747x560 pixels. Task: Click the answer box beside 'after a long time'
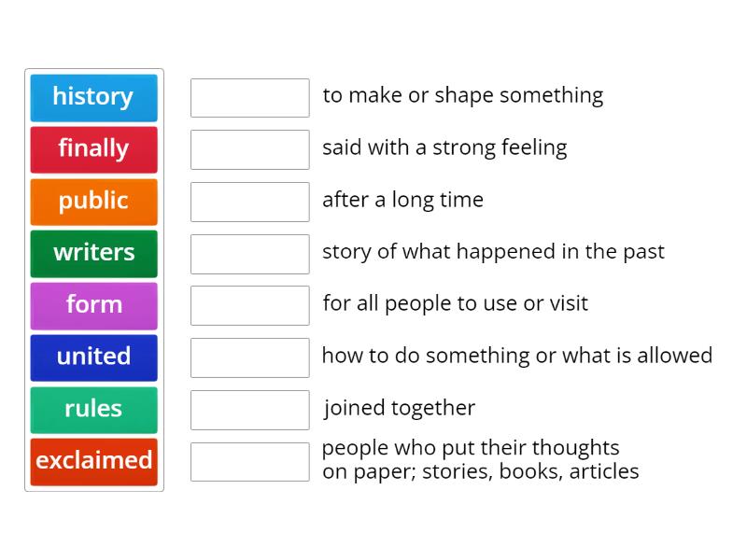[249, 202]
